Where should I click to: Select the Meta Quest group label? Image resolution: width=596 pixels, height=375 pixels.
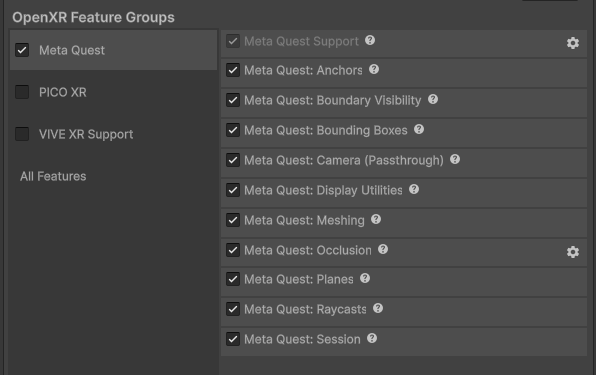(72, 50)
